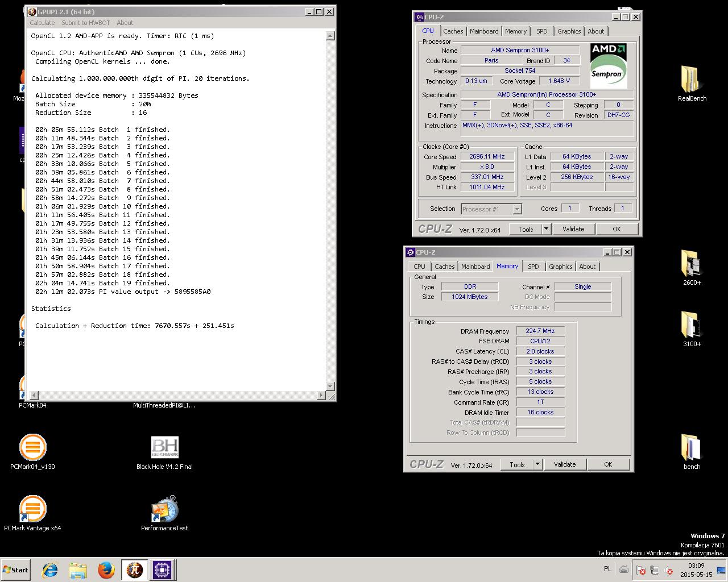Viewport: 728px width, 582px height.
Task: Open Submit to HWBOT menu in GPUPI
Action: point(85,23)
